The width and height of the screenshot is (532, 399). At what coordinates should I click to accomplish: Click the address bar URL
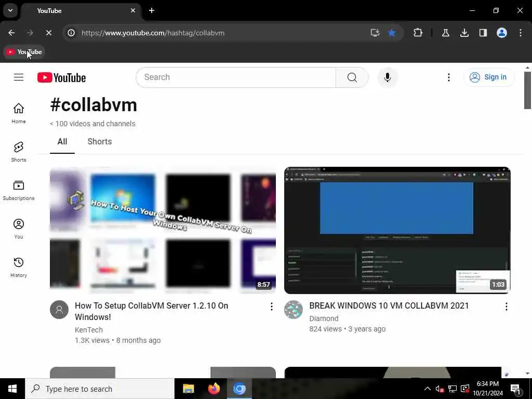(x=153, y=33)
